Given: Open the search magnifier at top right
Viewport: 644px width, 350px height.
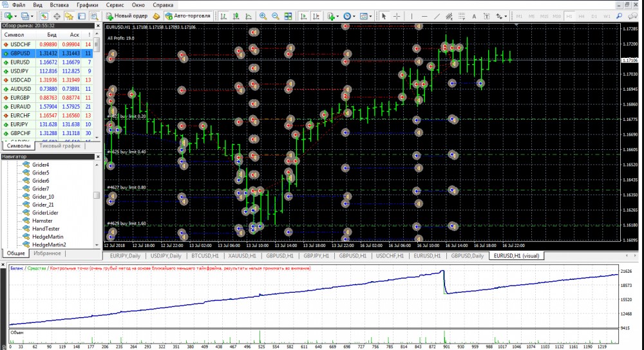Looking at the screenshot, I should tap(619, 16).
